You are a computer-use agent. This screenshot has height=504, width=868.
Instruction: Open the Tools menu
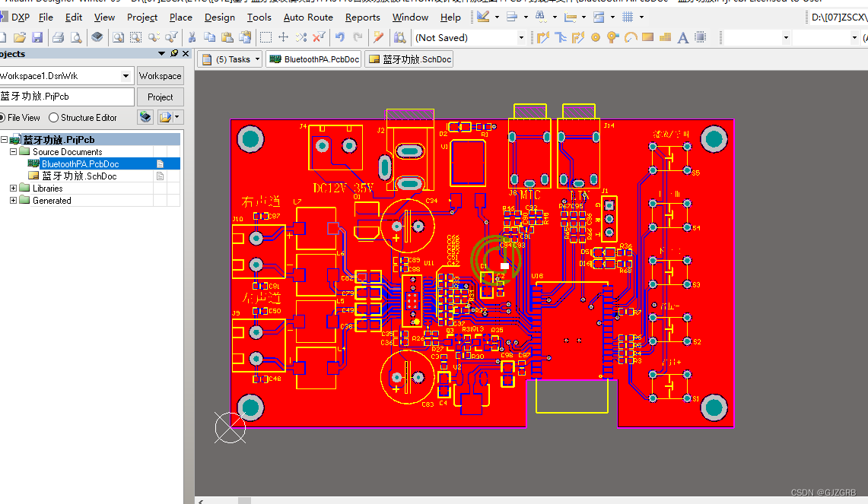tap(259, 17)
